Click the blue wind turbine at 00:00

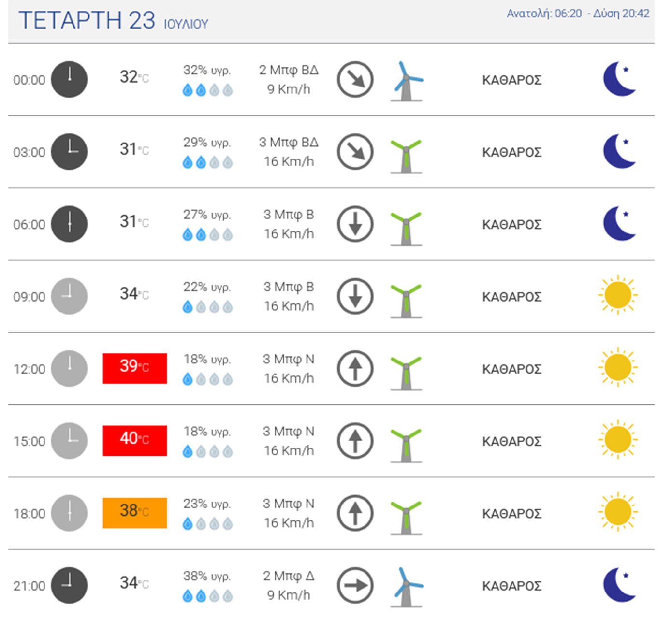point(406,82)
